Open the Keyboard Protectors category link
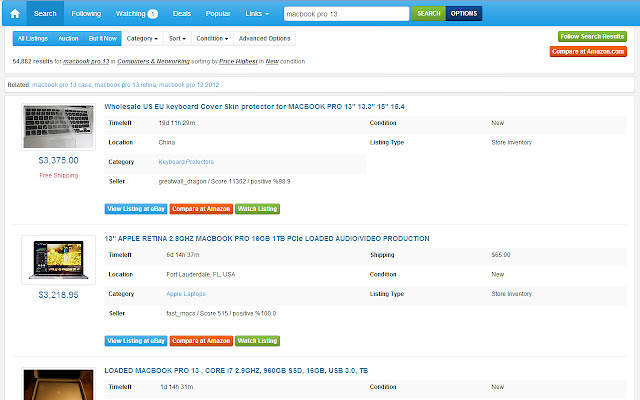Screen dimensions: 640x400 tap(186, 162)
